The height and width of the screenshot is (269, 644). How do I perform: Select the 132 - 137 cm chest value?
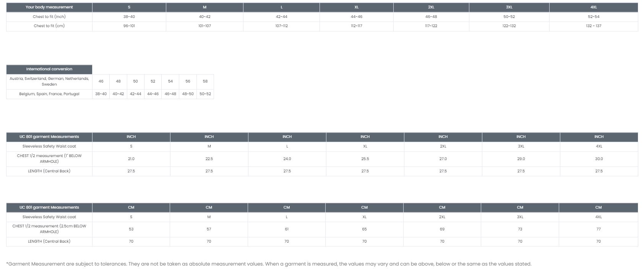pyautogui.click(x=594, y=26)
